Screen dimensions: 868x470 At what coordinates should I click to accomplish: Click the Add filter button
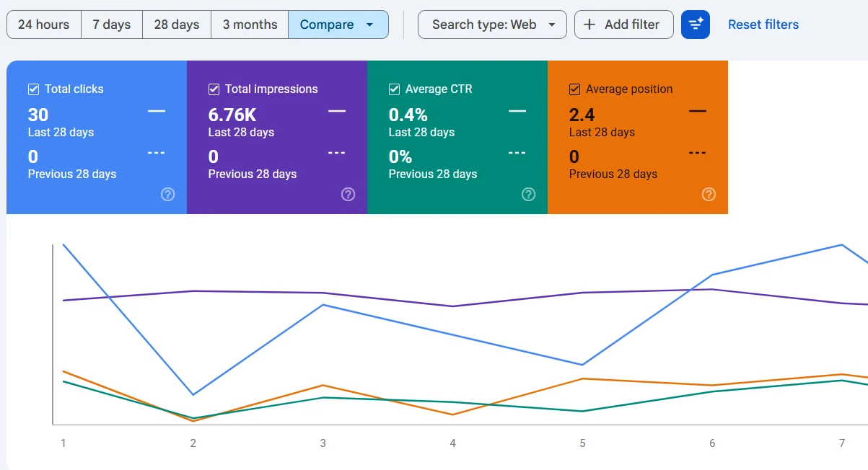(624, 25)
